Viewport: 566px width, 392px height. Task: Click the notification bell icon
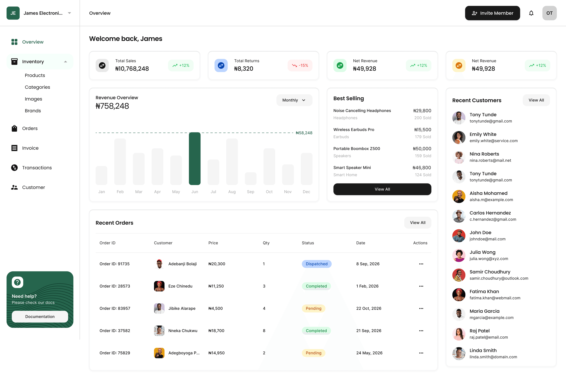(531, 13)
